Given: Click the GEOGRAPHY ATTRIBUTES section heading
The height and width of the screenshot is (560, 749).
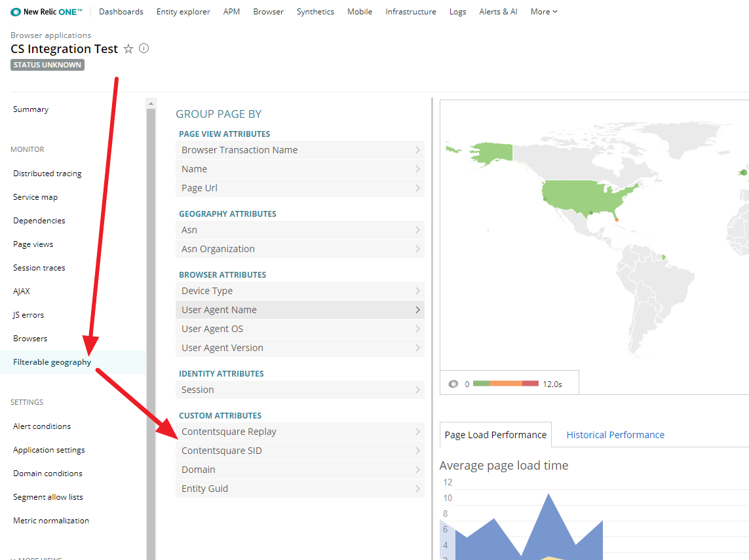Looking at the screenshot, I should [x=228, y=214].
